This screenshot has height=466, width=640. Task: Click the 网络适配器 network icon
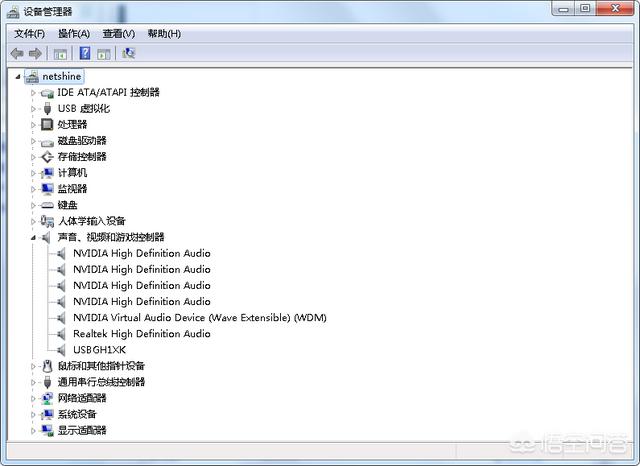[x=47, y=398]
